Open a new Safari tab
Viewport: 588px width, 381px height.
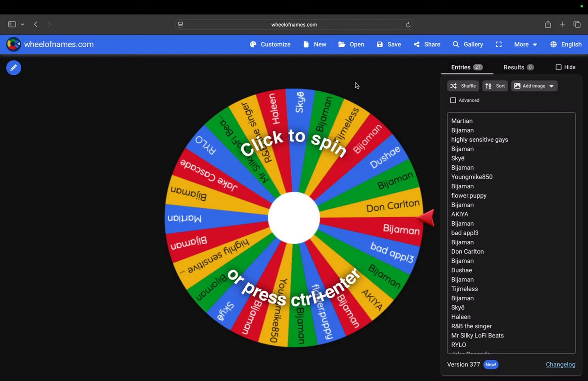click(x=562, y=24)
